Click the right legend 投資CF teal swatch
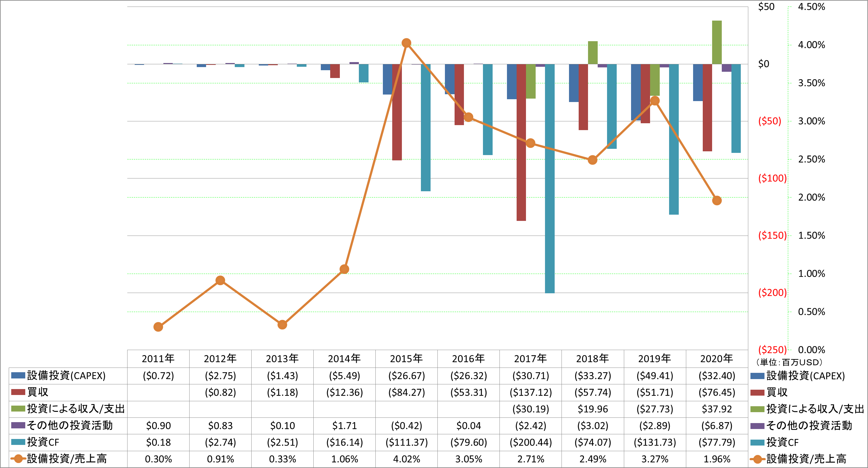868x468 pixels. (757, 442)
